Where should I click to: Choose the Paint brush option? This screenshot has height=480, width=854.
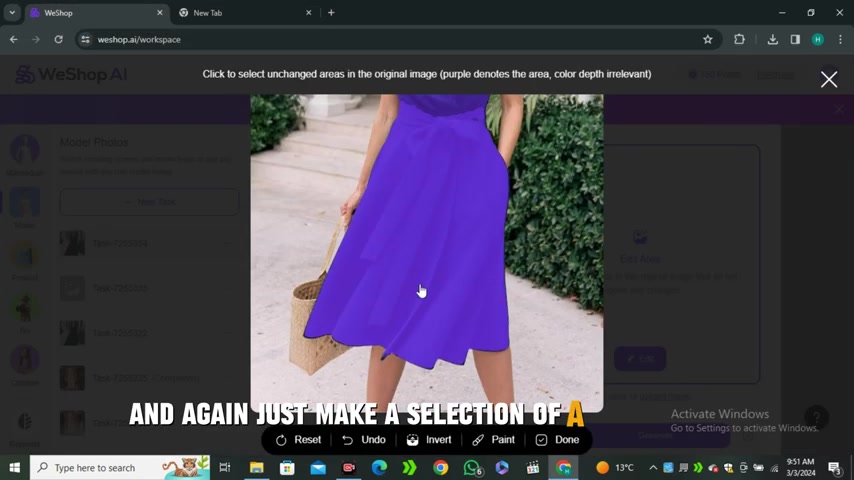click(493, 440)
